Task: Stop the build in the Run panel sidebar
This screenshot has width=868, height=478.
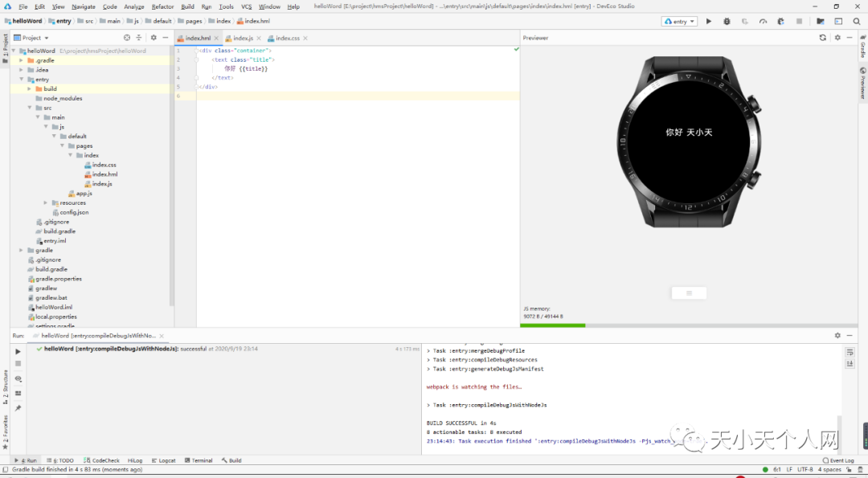Action: pyautogui.click(x=18, y=363)
